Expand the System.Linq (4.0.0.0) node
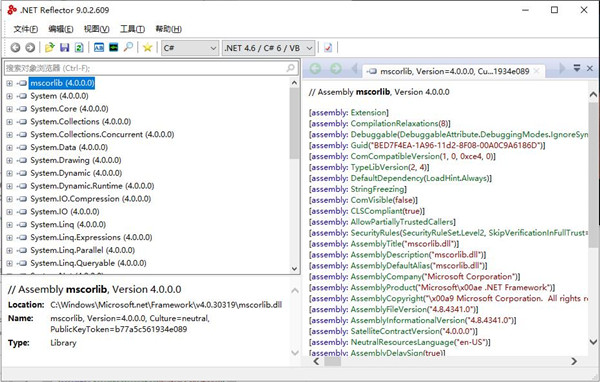Screen dimensions: 600x382 (10, 225)
